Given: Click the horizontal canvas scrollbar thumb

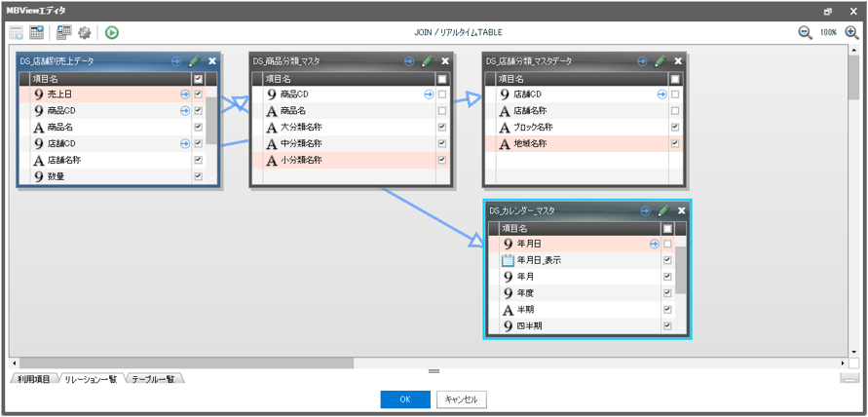Looking at the screenshot, I should [186, 362].
